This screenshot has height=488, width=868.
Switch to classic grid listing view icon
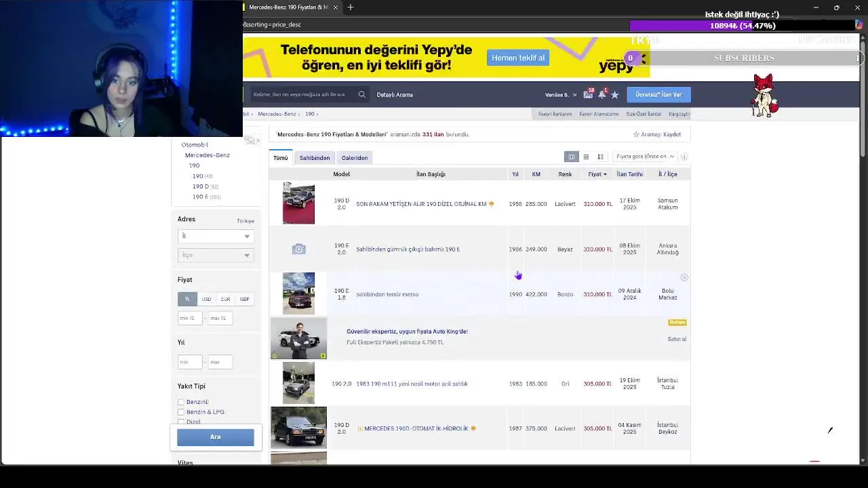coord(572,157)
